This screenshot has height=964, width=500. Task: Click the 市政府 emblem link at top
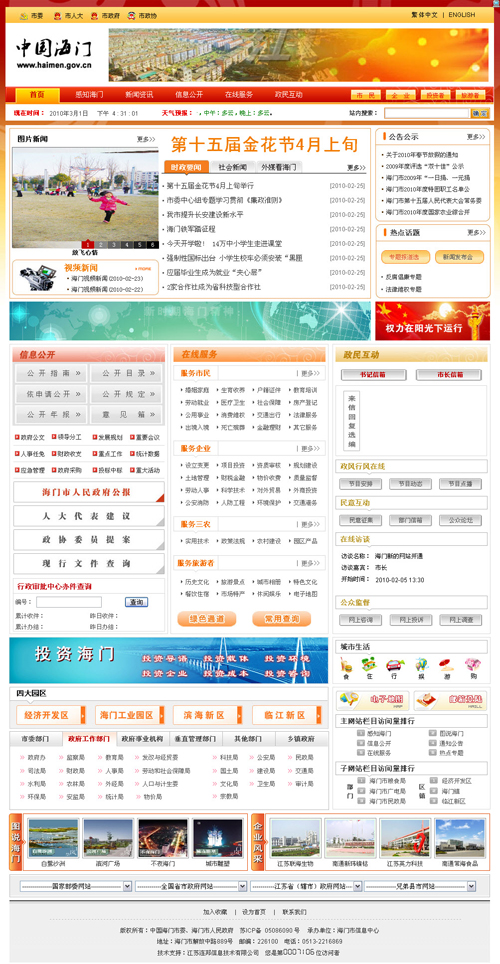point(105,15)
